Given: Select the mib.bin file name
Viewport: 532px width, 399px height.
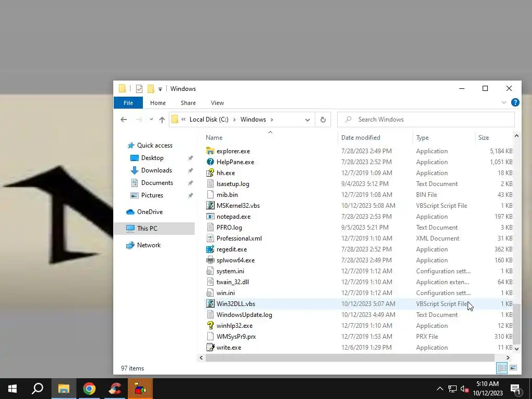Looking at the screenshot, I should pyautogui.click(x=227, y=195).
